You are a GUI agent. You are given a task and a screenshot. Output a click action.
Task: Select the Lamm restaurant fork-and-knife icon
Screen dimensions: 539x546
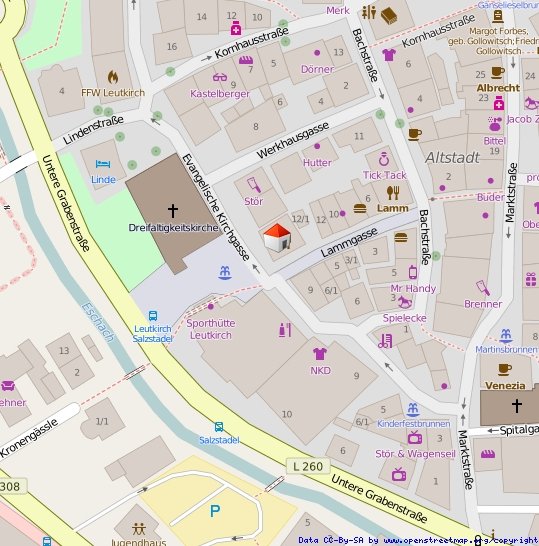[393, 193]
